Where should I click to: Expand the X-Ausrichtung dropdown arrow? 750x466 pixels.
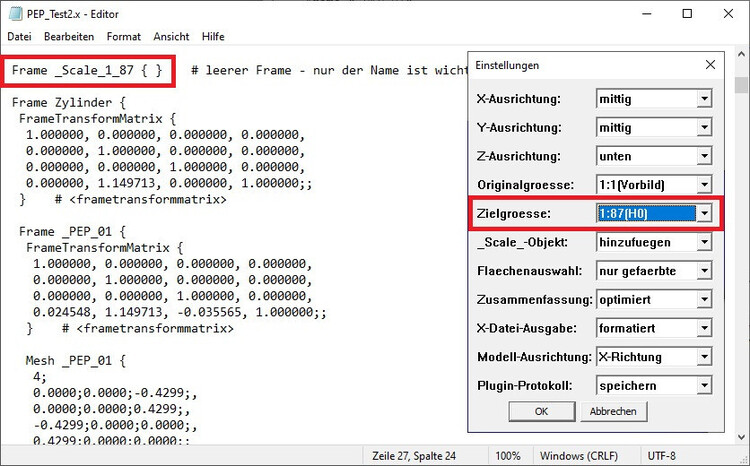[x=704, y=99]
